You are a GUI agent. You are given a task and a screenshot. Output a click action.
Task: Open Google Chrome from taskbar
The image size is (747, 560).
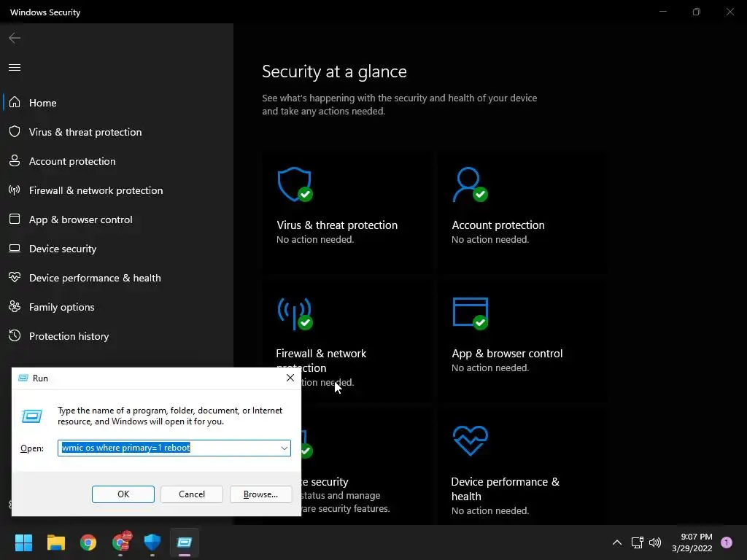88,542
